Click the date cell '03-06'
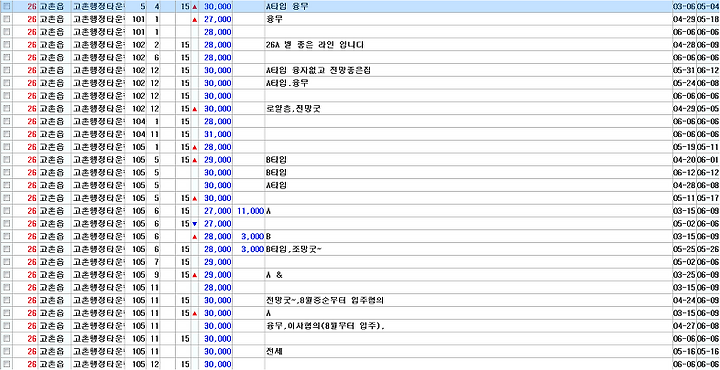 (x=684, y=7)
